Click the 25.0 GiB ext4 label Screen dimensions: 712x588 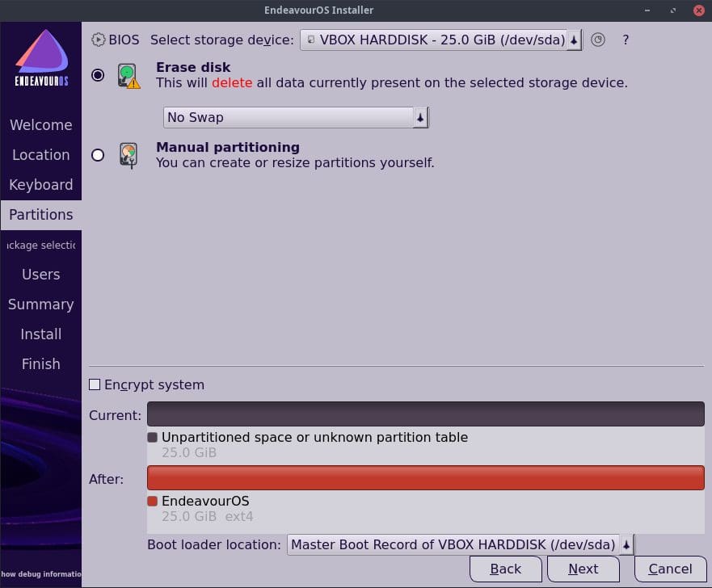208,516
